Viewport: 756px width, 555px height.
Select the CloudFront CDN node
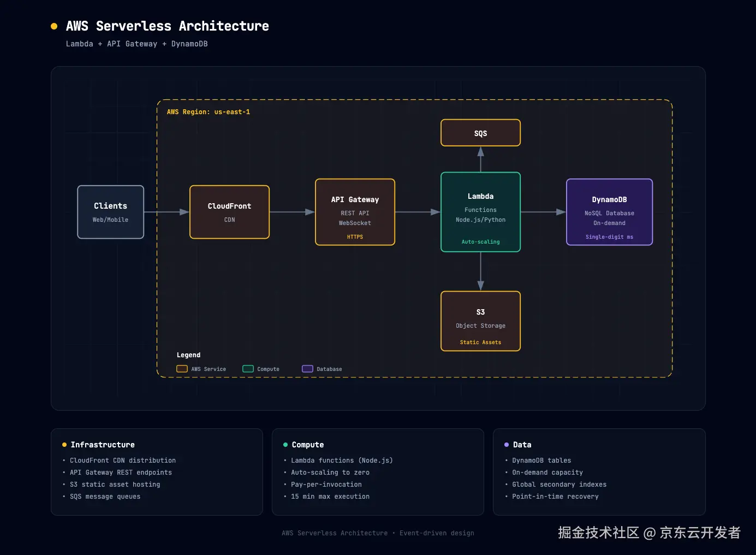[229, 212]
